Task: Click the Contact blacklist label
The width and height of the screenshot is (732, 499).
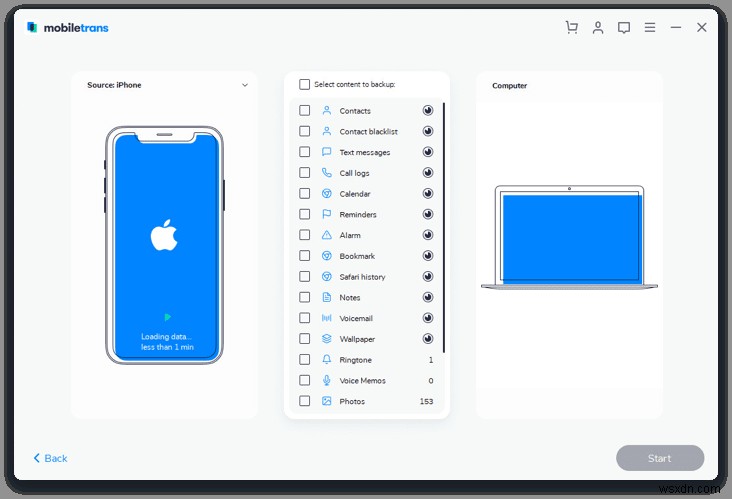Action: pos(368,132)
